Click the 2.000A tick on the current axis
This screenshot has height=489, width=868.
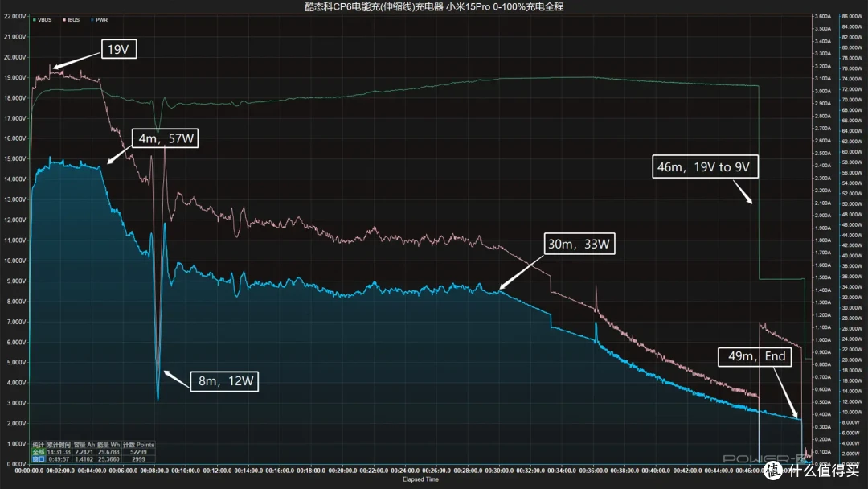[823, 216]
